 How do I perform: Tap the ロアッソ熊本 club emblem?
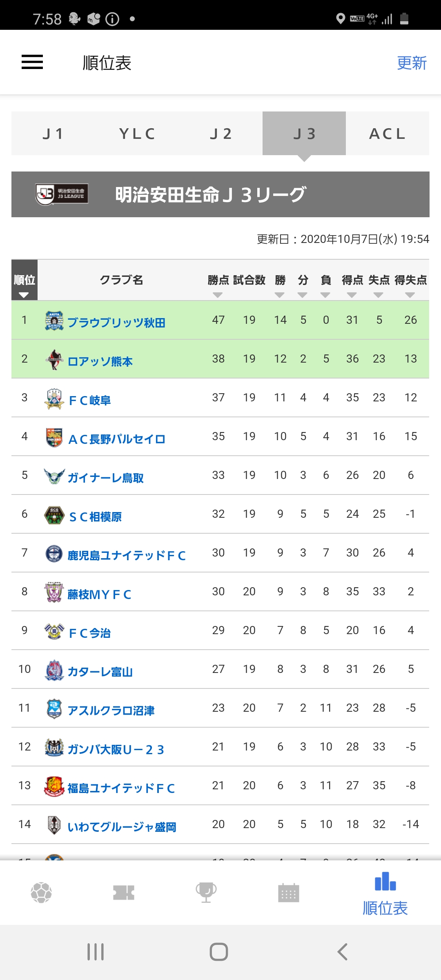(x=54, y=359)
